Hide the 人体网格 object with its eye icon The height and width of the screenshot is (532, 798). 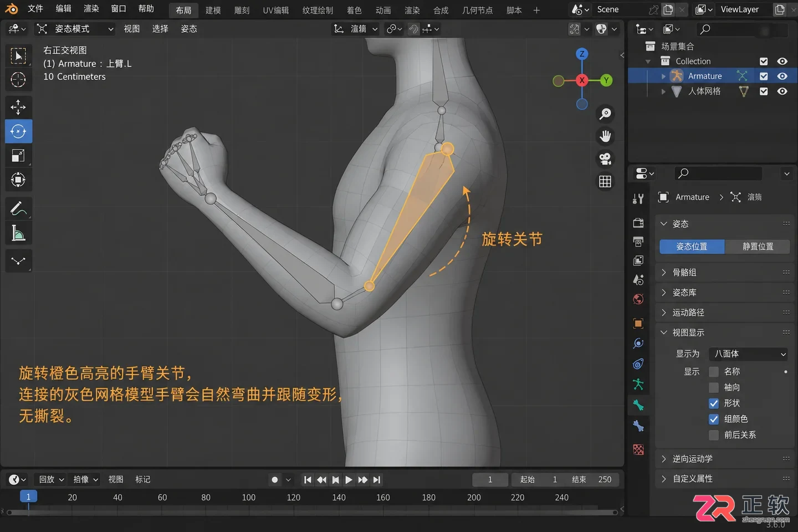(782, 91)
